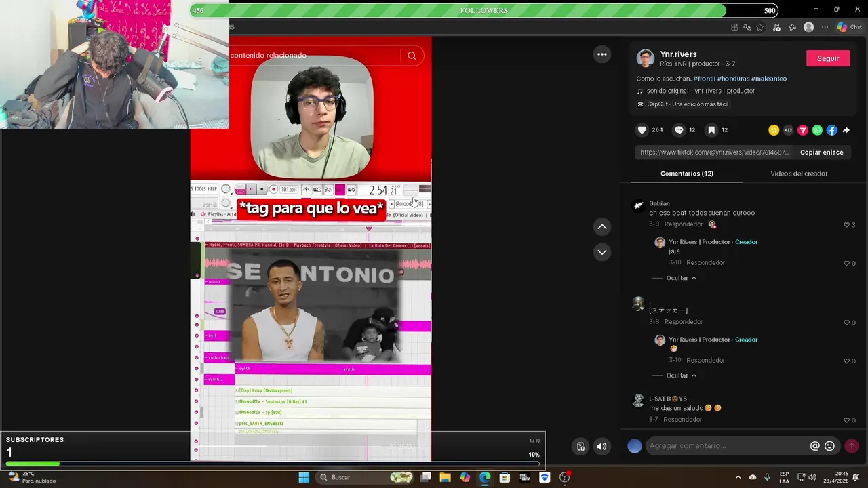Open browser profile avatar
868x488 pixels.
(808, 27)
